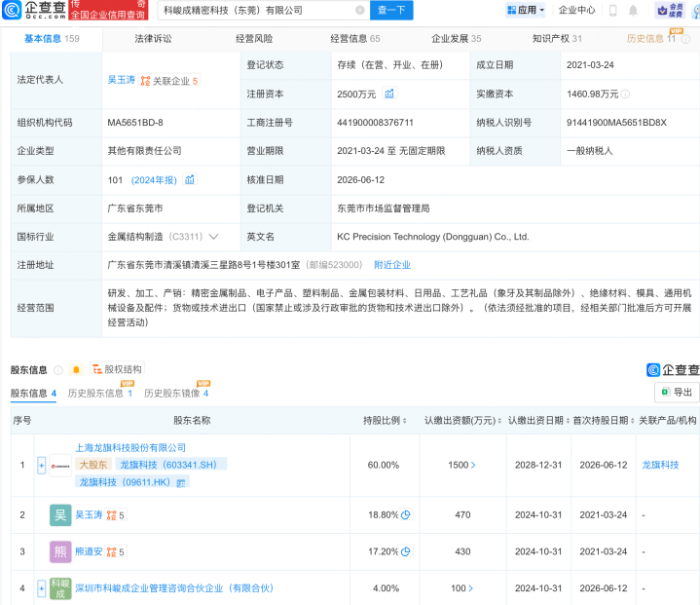Viewport: 700px width, 605px height.
Task: Open 企业中心 link in header
Action: [576, 10]
